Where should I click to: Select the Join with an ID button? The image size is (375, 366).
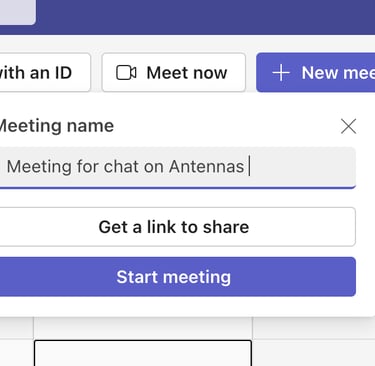(45, 72)
